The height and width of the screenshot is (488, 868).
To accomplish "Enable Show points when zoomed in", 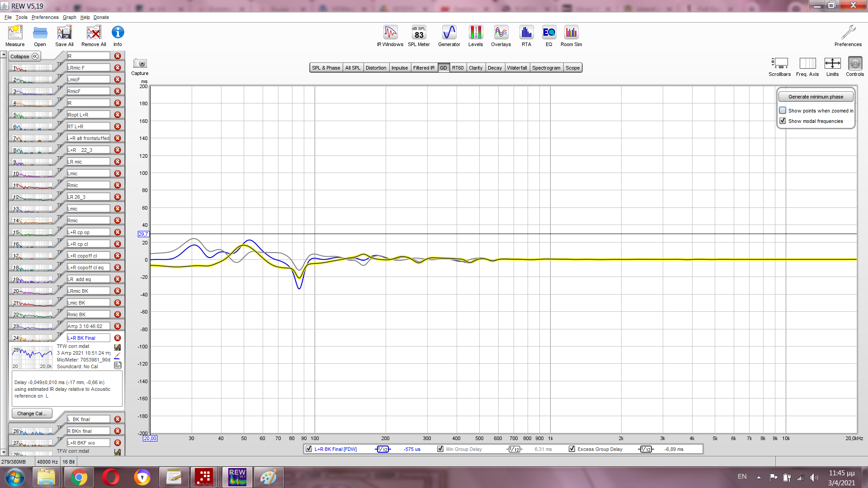I will [x=783, y=110].
